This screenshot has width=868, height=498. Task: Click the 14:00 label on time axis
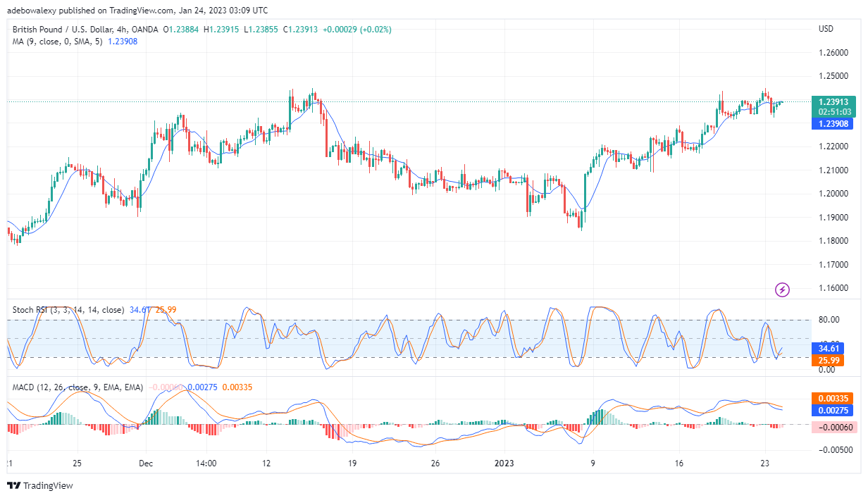pyautogui.click(x=206, y=463)
